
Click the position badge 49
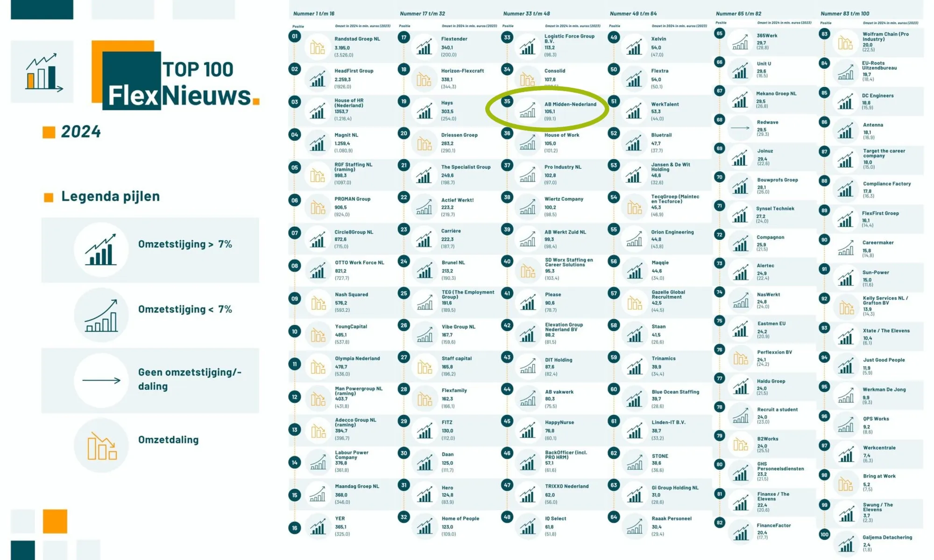[614, 37]
